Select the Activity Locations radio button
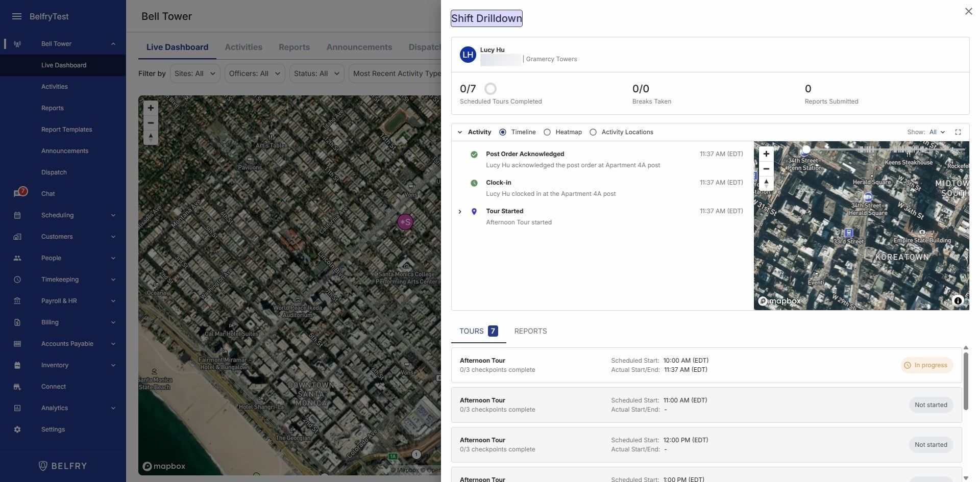 tap(593, 132)
